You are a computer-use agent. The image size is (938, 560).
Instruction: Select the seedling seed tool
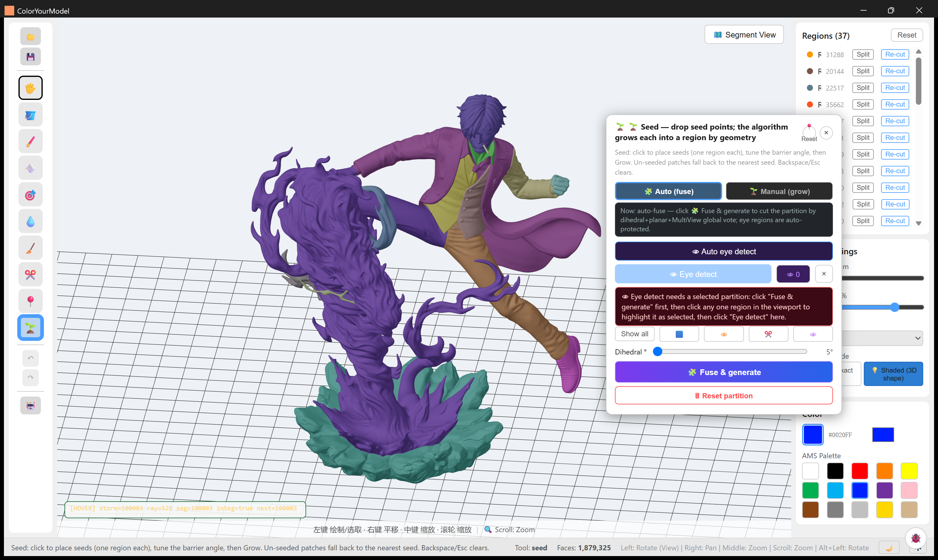pos(31,328)
